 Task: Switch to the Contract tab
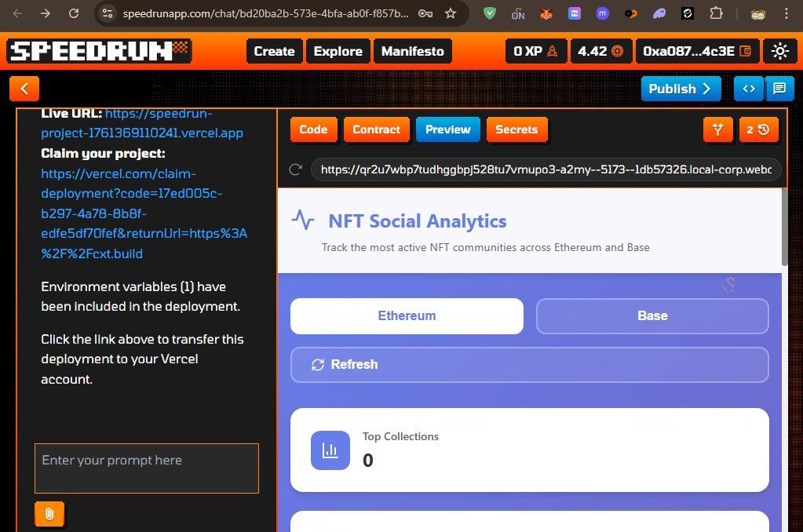[377, 129]
